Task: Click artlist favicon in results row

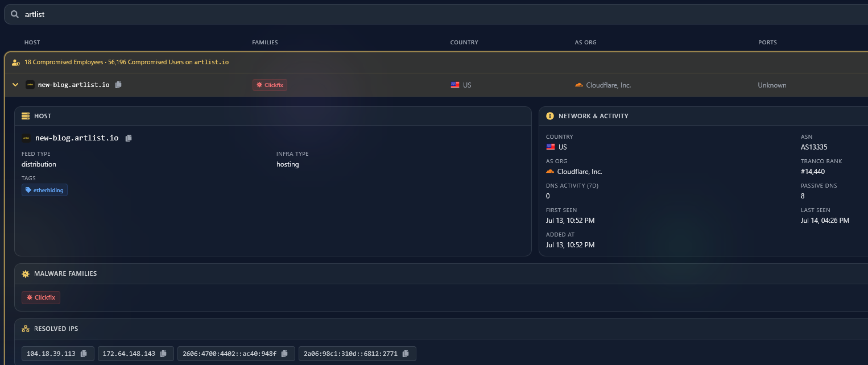Action: [x=30, y=85]
